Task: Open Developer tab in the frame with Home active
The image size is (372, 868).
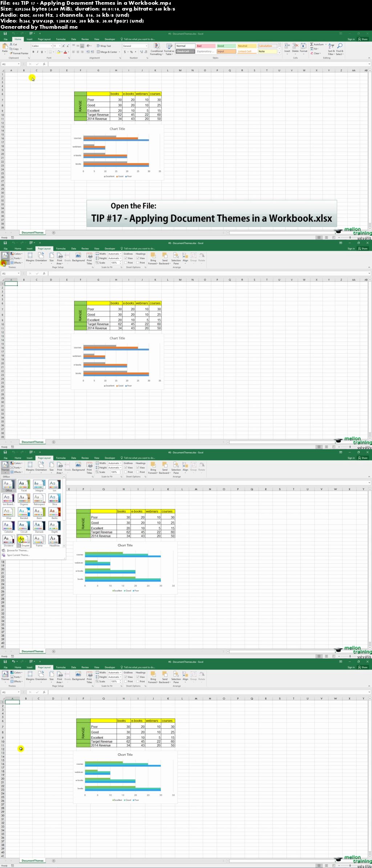Action: [110, 39]
